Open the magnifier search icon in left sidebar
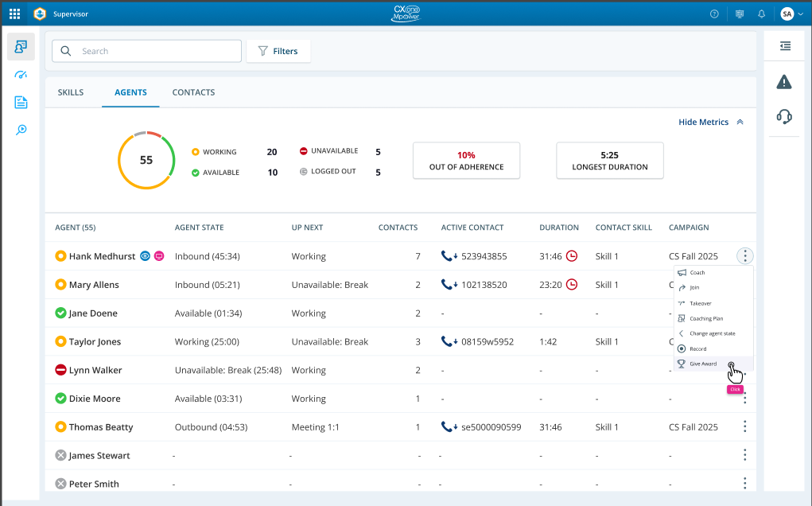 (21, 130)
